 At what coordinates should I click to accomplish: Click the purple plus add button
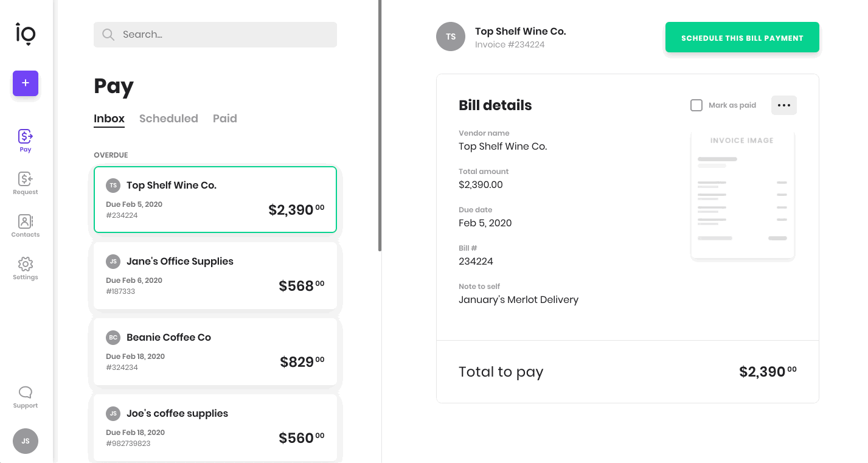pyautogui.click(x=26, y=83)
